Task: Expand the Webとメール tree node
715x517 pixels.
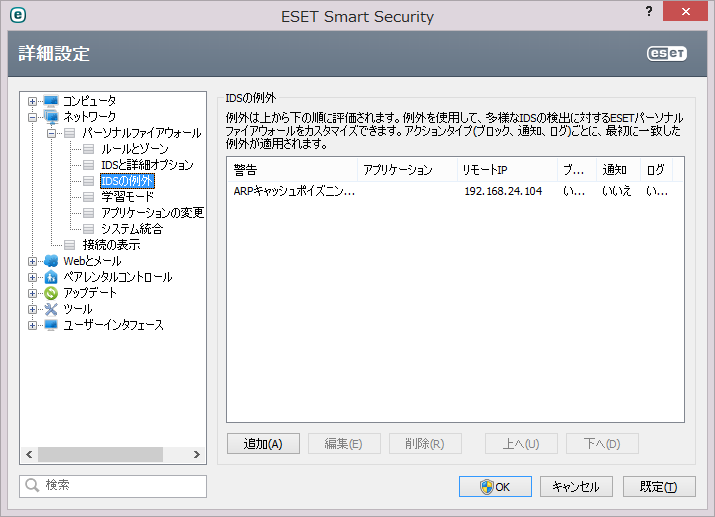Action: pos(32,261)
